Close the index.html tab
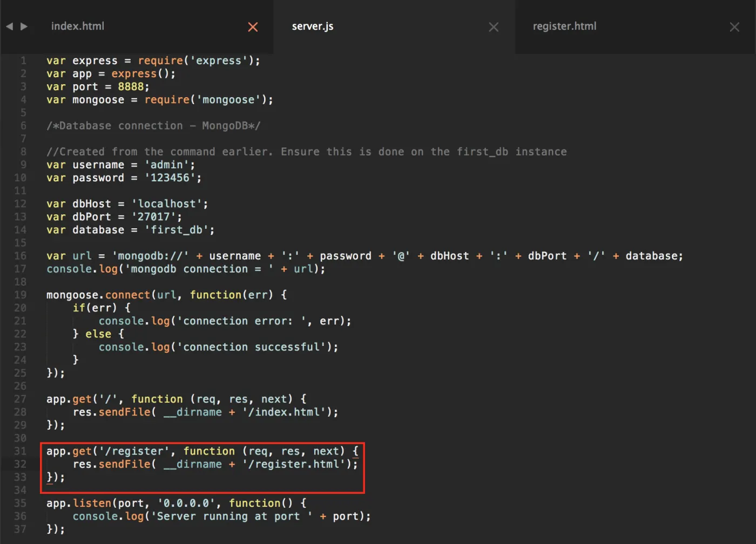The image size is (756, 544). pos(253,27)
